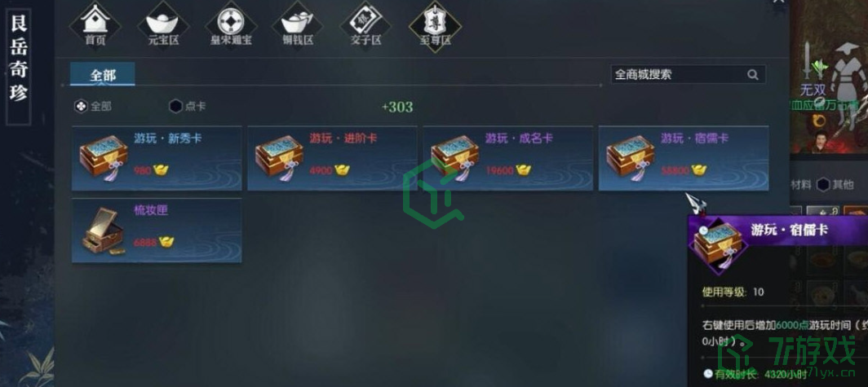Pick the 游玩·宿儒卡 item card
The image size is (868, 387).
(x=684, y=158)
